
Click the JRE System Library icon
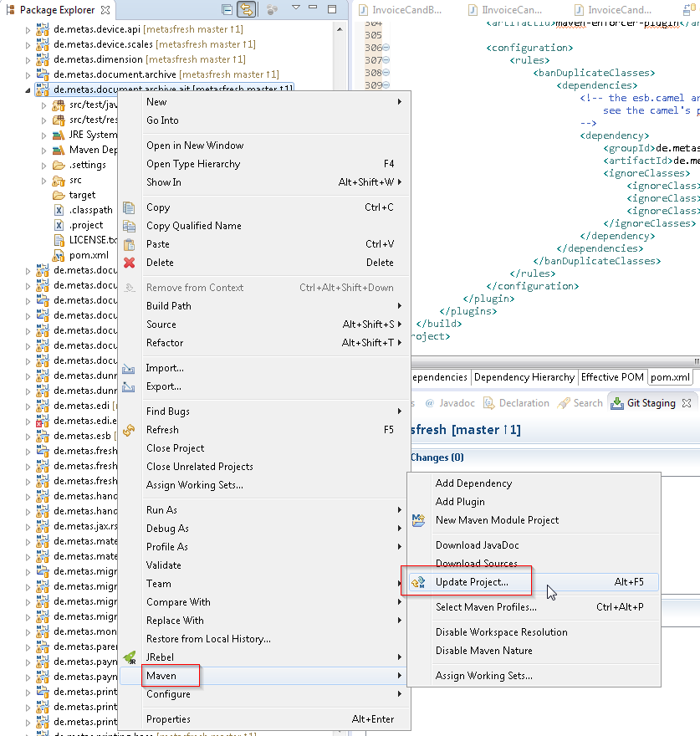point(59,135)
